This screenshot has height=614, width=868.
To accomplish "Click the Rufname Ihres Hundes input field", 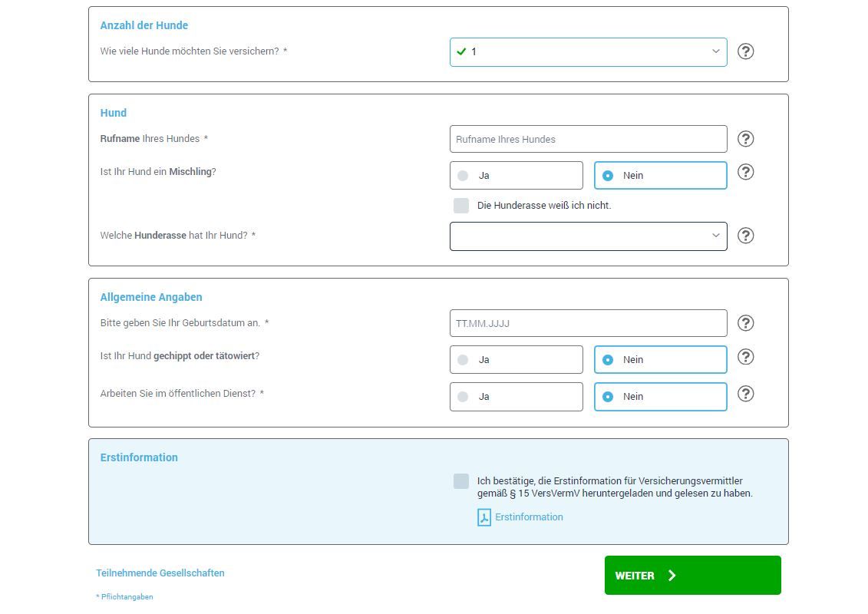I will pos(588,139).
